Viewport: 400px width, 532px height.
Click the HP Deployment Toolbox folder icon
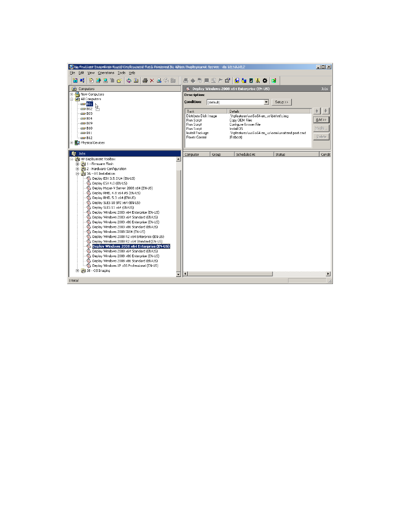(x=78, y=159)
